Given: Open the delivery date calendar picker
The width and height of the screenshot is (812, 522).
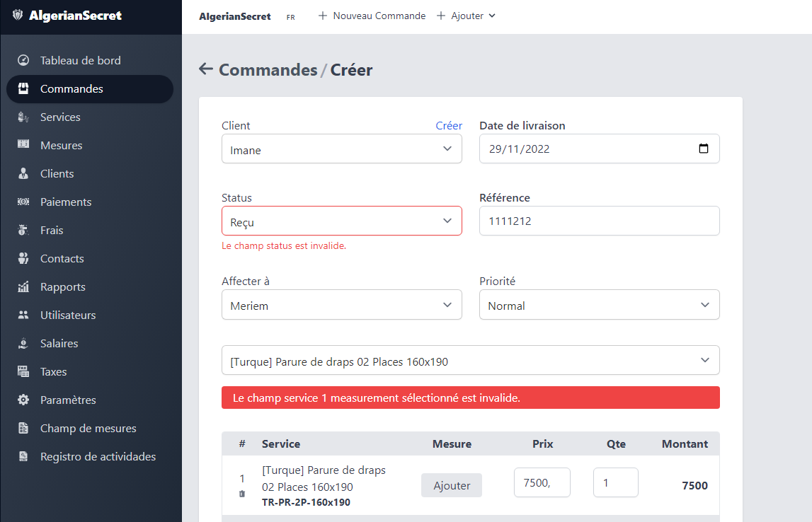Looking at the screenshot, I should click(x=703, y=149).
